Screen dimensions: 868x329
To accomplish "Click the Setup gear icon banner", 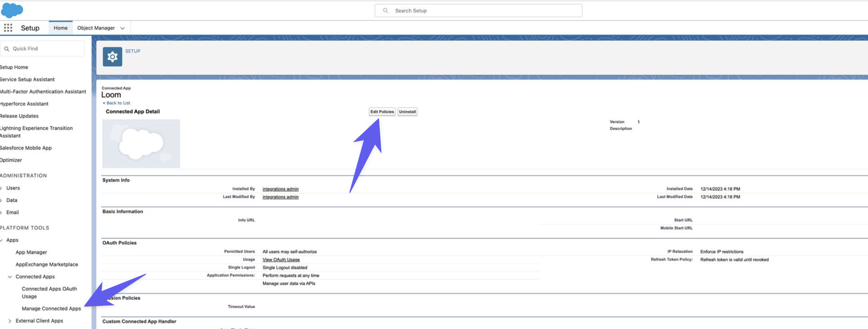I will tap(112, 56).
